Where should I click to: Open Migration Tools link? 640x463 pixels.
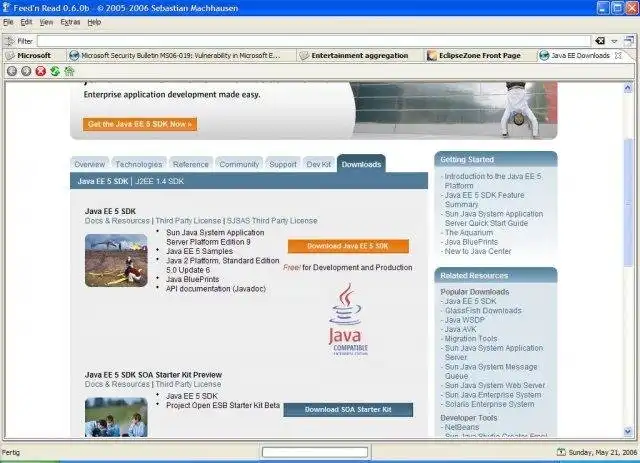pos(471,338)
